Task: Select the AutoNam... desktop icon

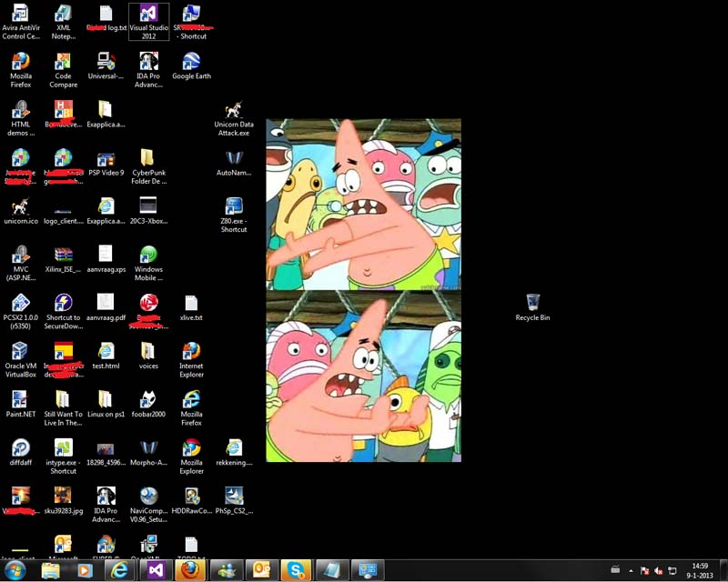Action: [x=234, y=163]
